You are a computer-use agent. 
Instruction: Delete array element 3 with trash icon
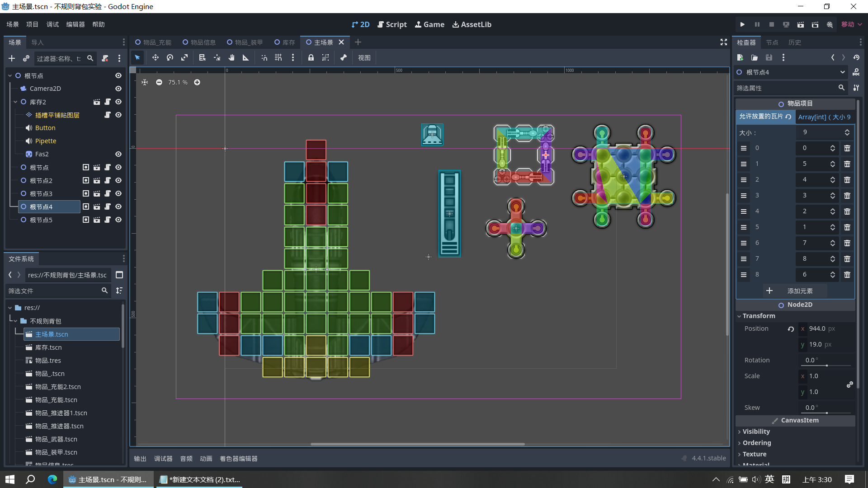[847, 196]
